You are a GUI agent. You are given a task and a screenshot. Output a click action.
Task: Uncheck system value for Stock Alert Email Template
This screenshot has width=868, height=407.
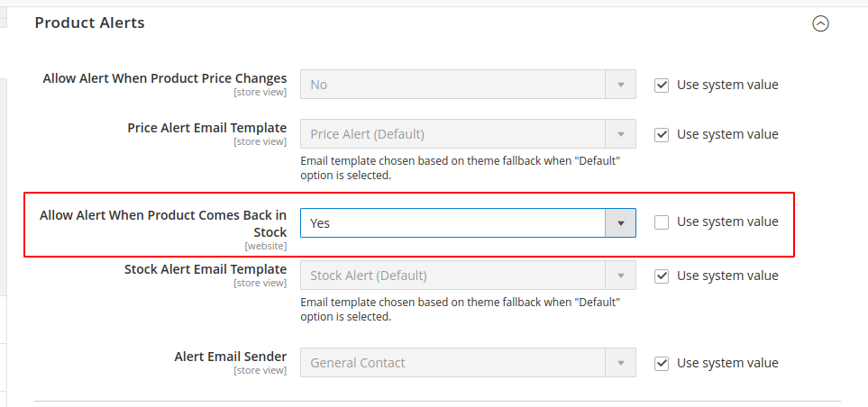[662, 276]
